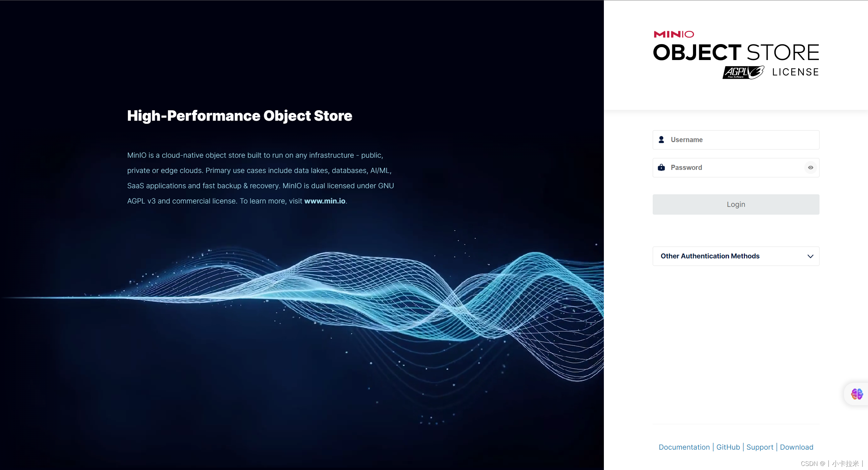The width and height of the screenshot is (868, 470).
Task: Click the user silhouette icon
Action: (x=661, y=140)
